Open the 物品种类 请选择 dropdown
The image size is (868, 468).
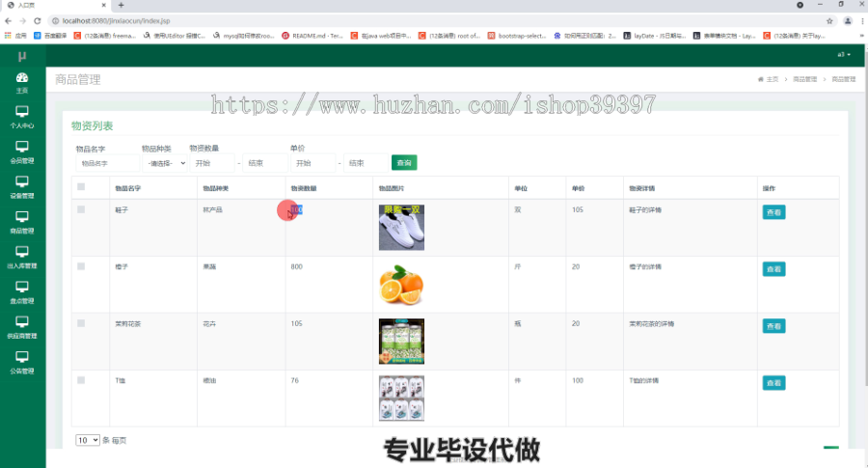coord(164,163)
